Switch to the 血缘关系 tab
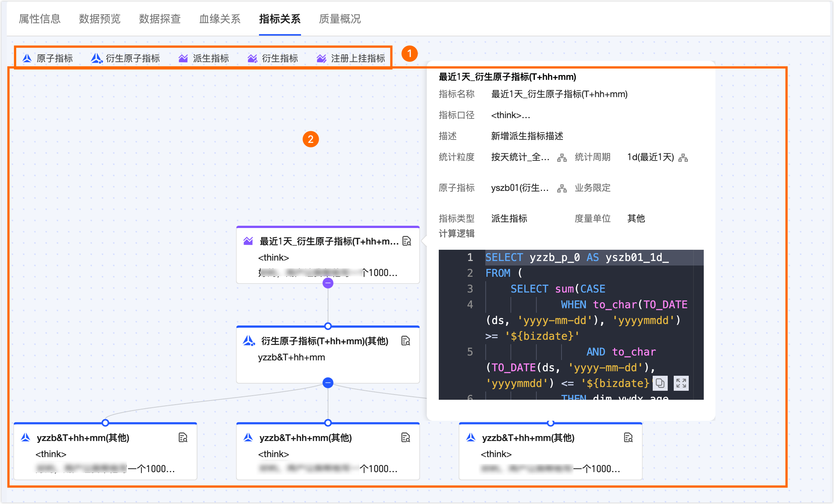The height and width of the screenshot is (504, 834). click(x=220, y=19)
